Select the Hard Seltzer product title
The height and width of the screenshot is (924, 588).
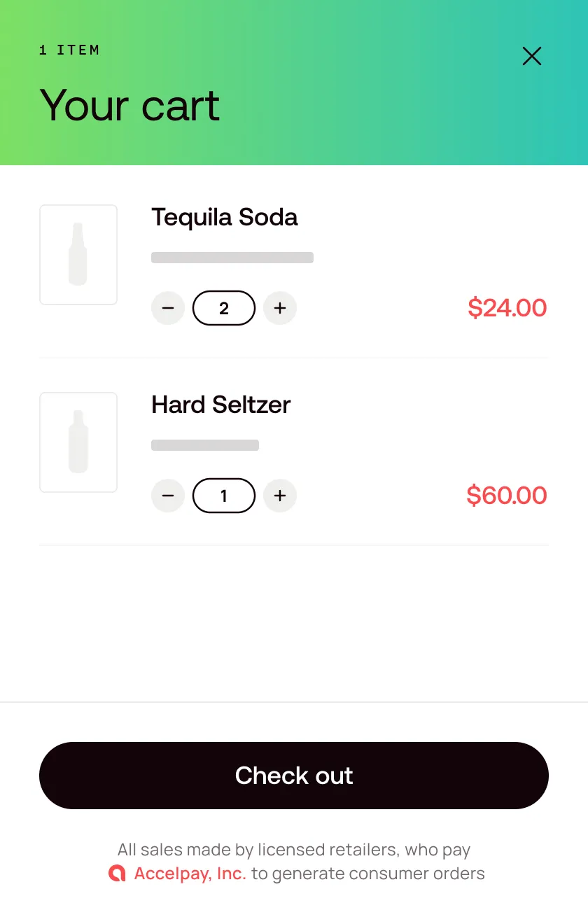pos(221,405)
